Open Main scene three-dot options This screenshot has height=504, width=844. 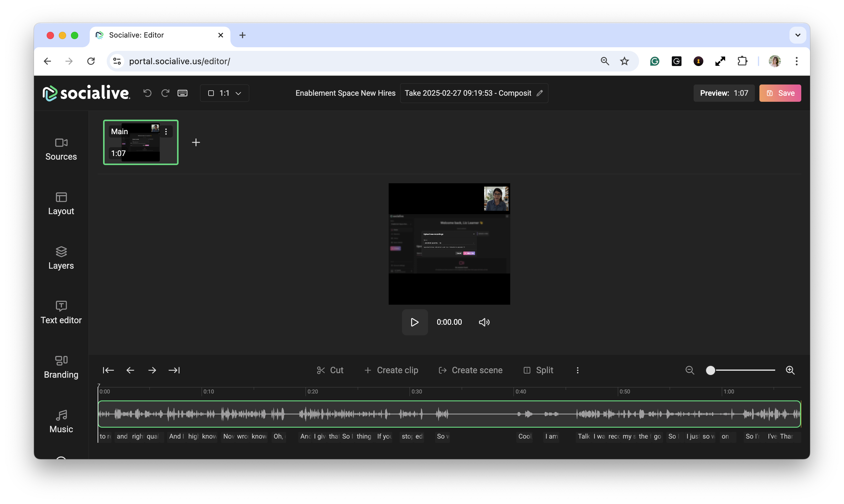(166, 132)
